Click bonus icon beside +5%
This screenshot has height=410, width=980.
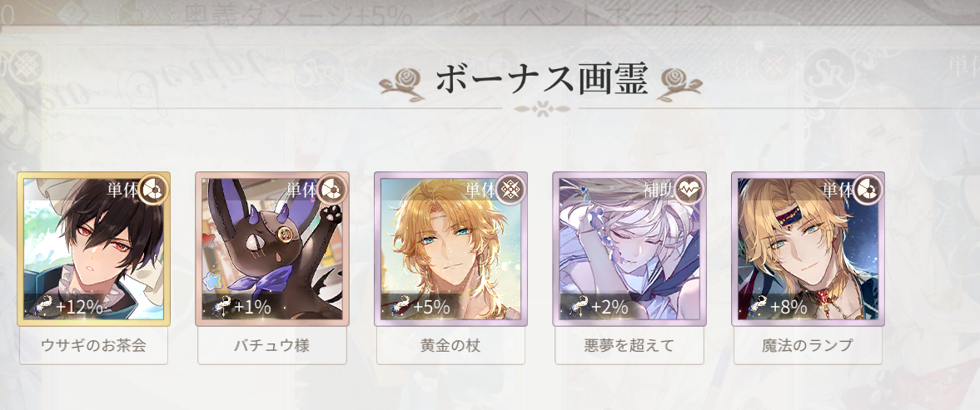pos(401,306)
